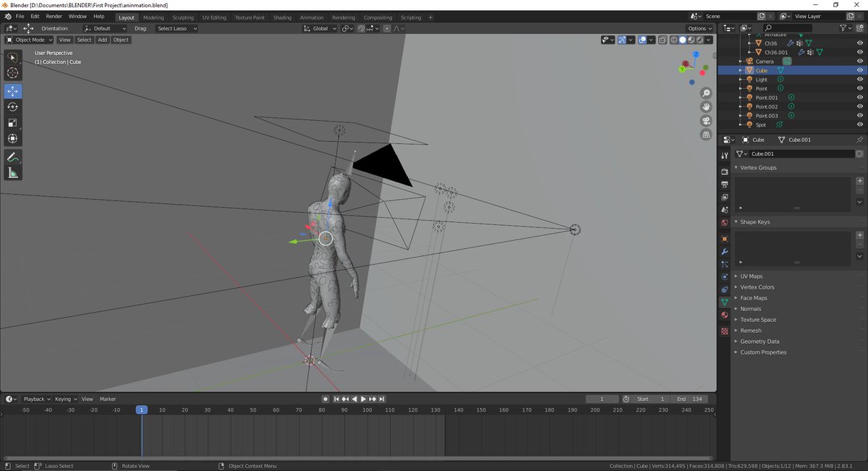Activate the Rotate tool
Image resolution: width=868 pixels, height=471 pixels.
[13, 107]
